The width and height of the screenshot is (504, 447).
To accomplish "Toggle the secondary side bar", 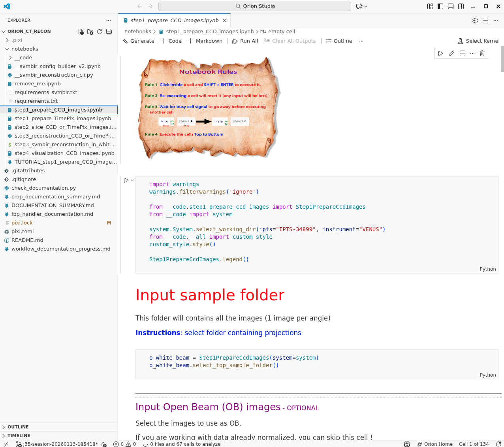I will pos(461,6).
